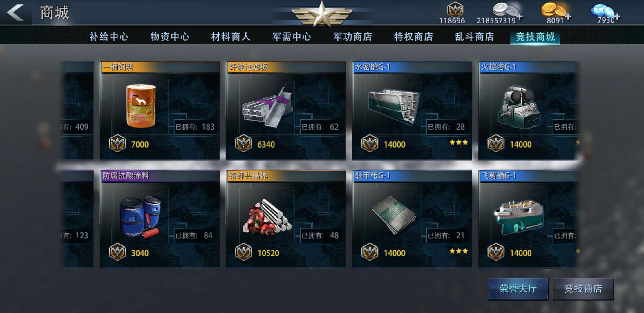Screen dimensions: 644x313
Task: Pick the 火控塔G-1 fire control tower
Action: tap(529, 110)
